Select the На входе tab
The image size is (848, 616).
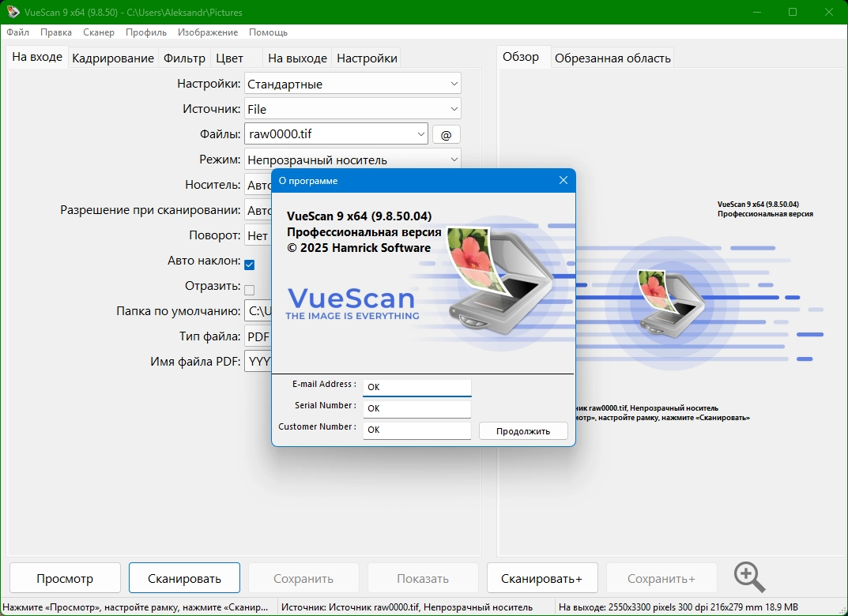[37, 57]
